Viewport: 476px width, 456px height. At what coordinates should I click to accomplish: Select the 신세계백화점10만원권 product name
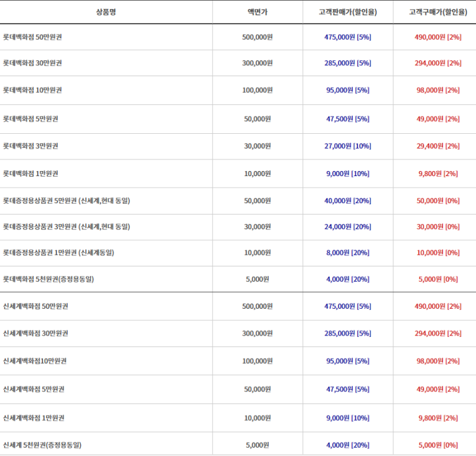point(35,361)
